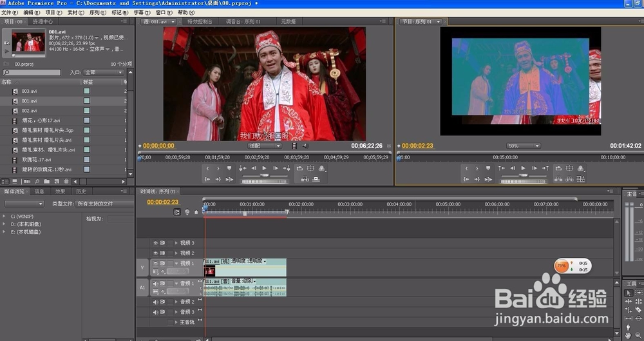This screenshot has height=341, width=644.
Task: Go to In point in Source monitor
Action: (208, 179)
